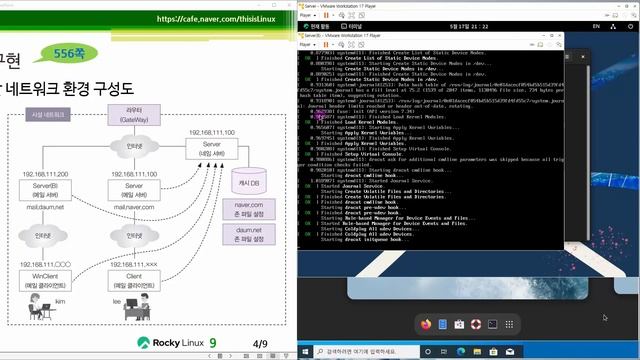The image size is (640, 360).
Task: Open Player menu in Server VMware window
Action: tap(308, 15)
